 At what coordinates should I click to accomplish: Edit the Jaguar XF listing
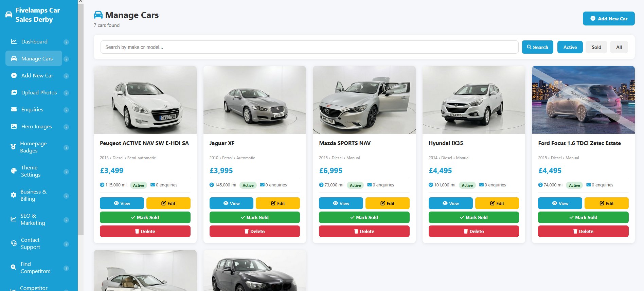point(278,203)
